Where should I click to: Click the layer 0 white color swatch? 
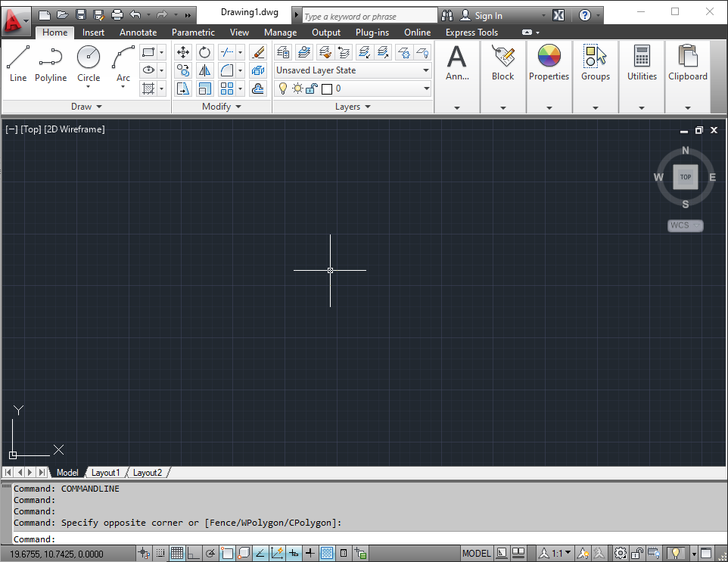(327, 88)
